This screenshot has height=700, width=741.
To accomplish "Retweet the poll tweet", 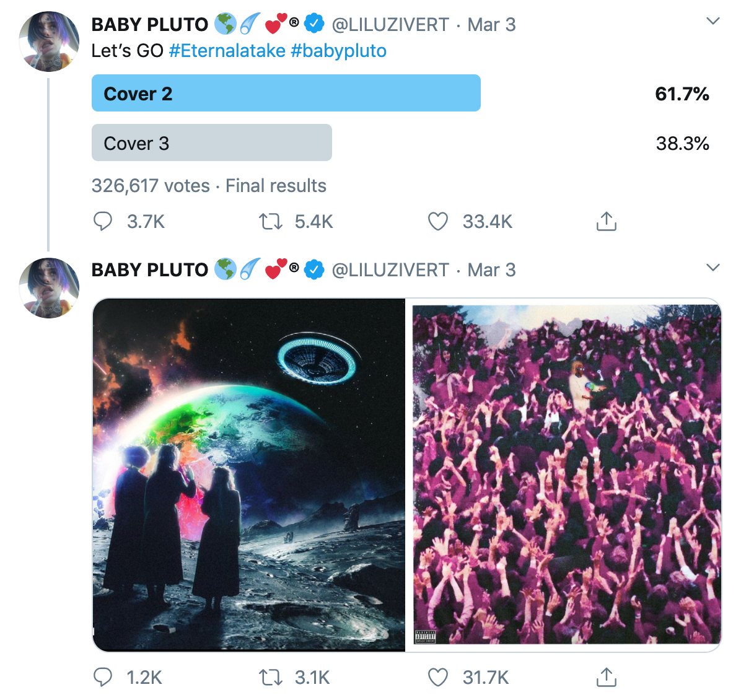I will point(270,222).
